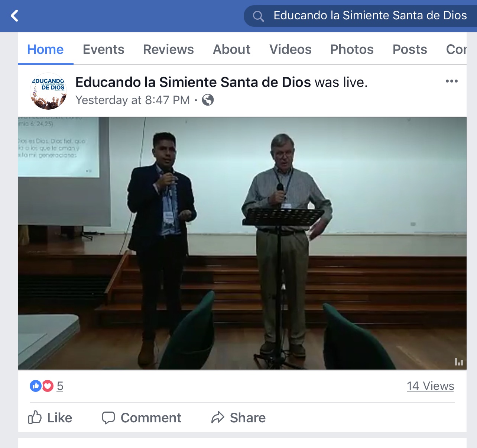Play the live video of two speakers
This screenshot has width=477, height=448.
click(242, 243)
